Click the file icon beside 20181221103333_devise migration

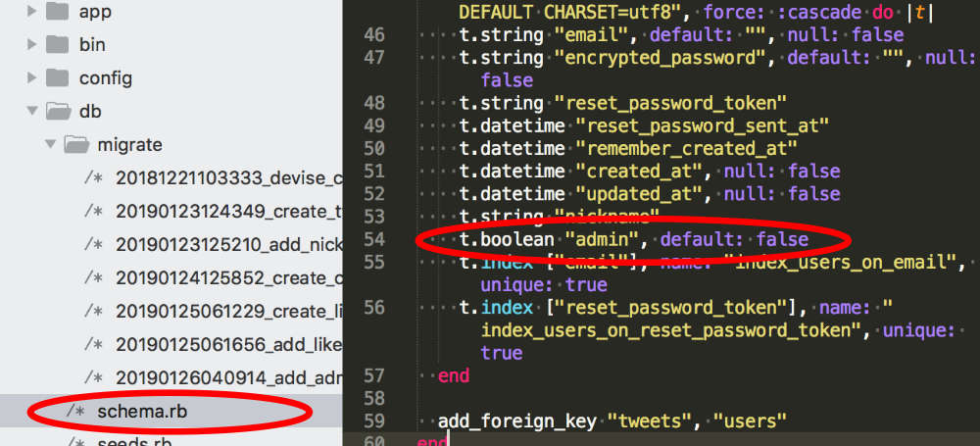[94, 178]
